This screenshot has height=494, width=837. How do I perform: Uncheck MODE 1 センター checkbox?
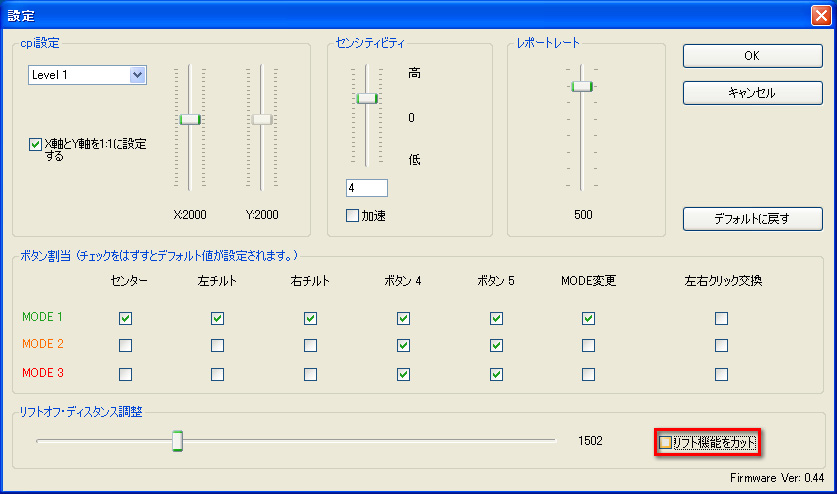(x=125, y=319)
